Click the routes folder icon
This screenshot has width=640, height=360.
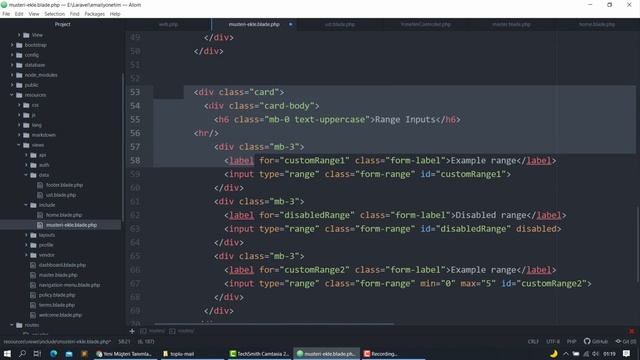(x=19, y=325)
